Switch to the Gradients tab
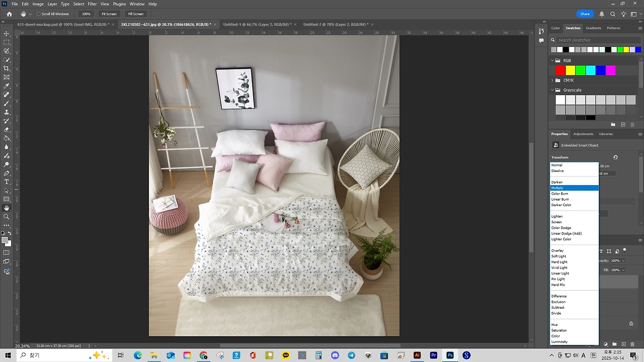This screenshot has height=362, width=644. [593, 28]
